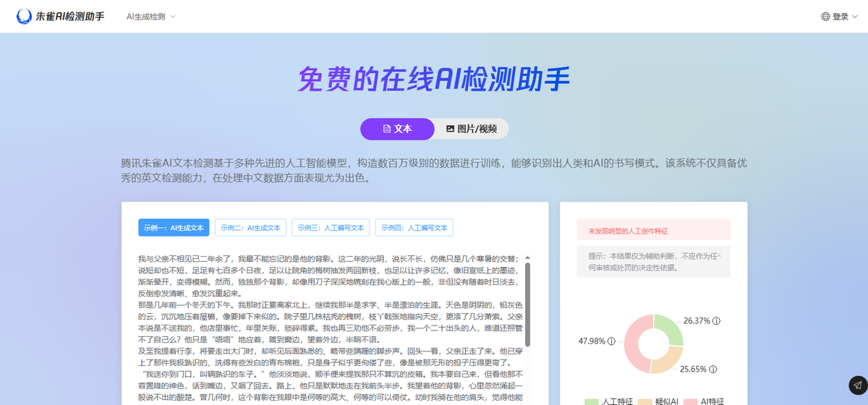Switch to the 文本 tab
Viewport: 868px width, 405px height.
point(396,129)
